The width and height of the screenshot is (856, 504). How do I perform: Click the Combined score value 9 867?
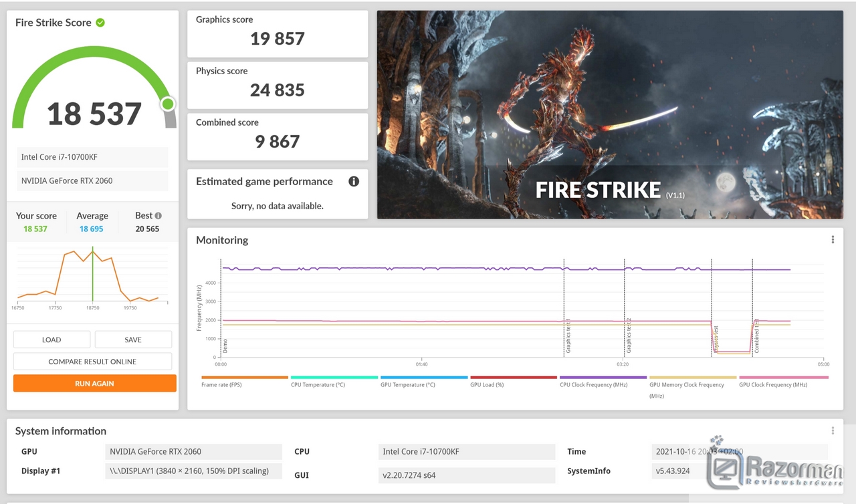click(x=278, y=142)
